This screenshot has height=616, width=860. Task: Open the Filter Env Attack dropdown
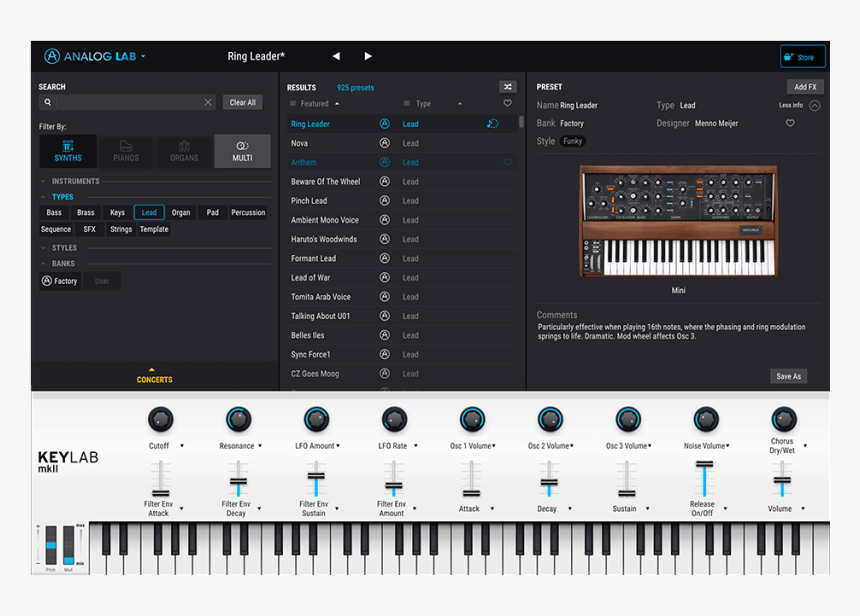[182, 508]
